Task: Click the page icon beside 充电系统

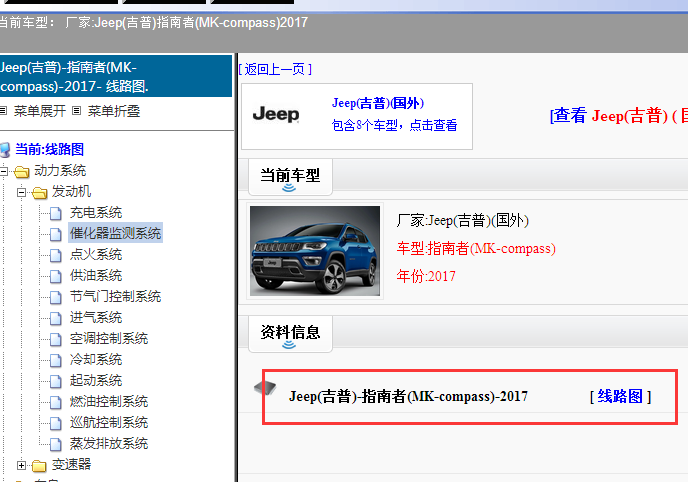Action: 56,213
